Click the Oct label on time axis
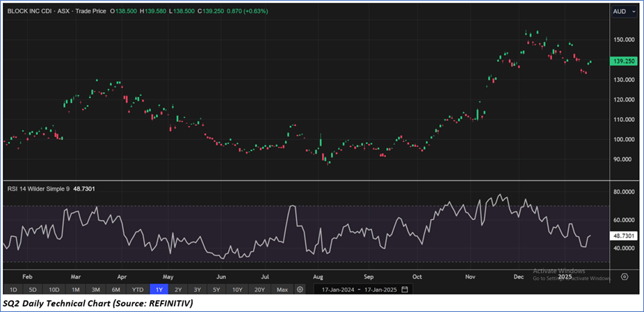 pyautogui.click(x=417, y=276)
